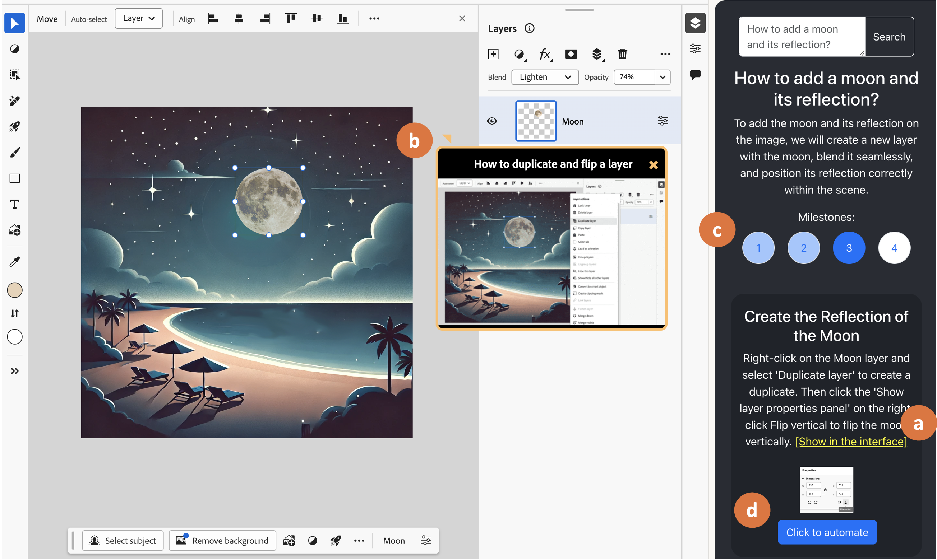The height and width of the screenshot is (560, 937).
Task: Select the Move tool arrow
Action: click(x=15, y=23)
